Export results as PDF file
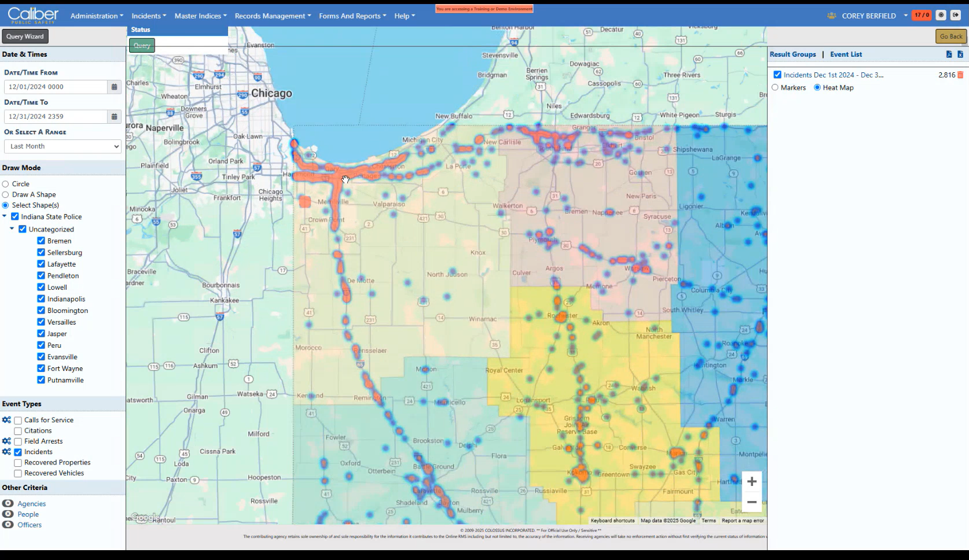The image size is (969, 560). [949, 54]
